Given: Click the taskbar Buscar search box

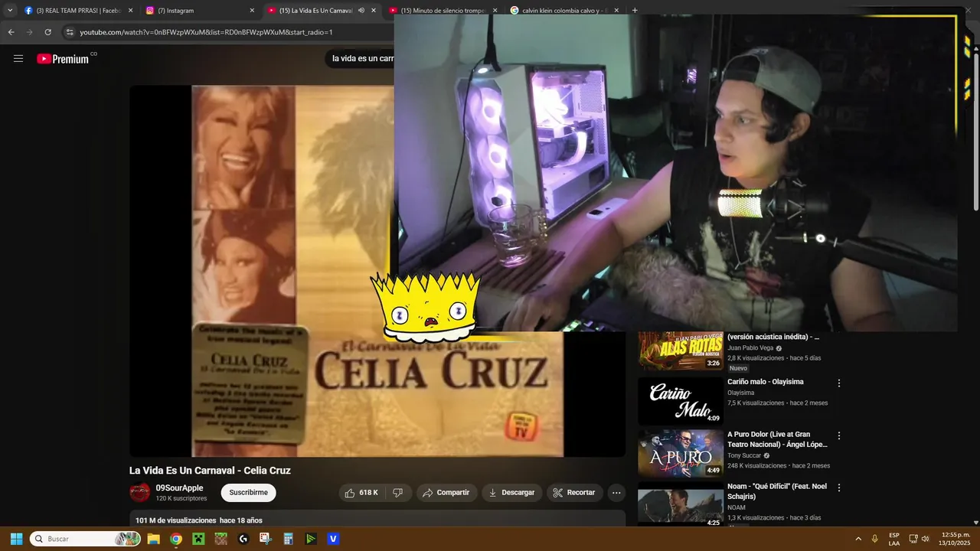Looking at the screenshot, I should pyautogui.click(x=86, y=539).
